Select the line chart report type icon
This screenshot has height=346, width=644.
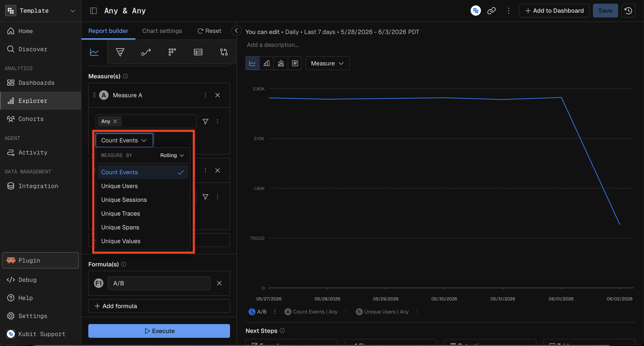pyautogui.click(x=94, y=52)
